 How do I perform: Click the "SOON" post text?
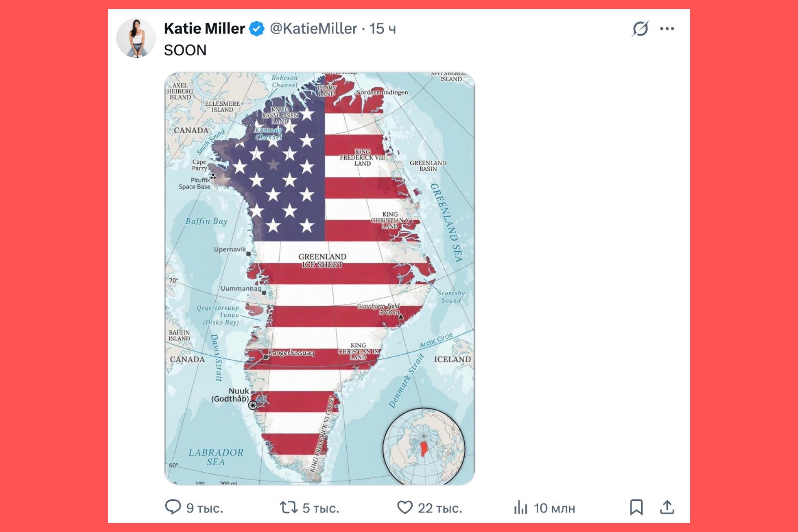185,50
